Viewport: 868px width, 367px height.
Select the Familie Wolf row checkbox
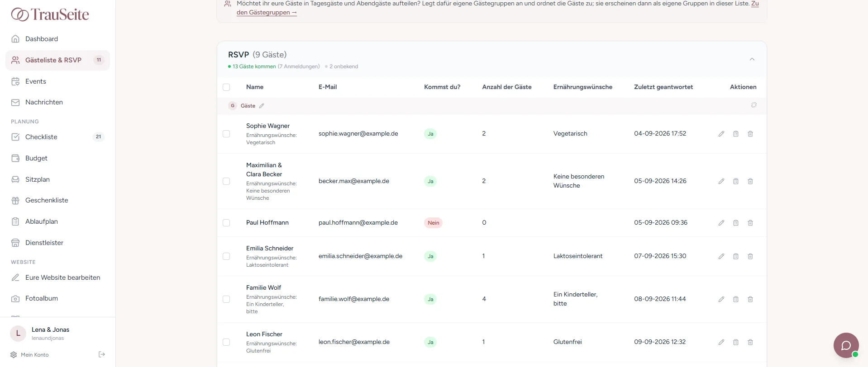226,299
